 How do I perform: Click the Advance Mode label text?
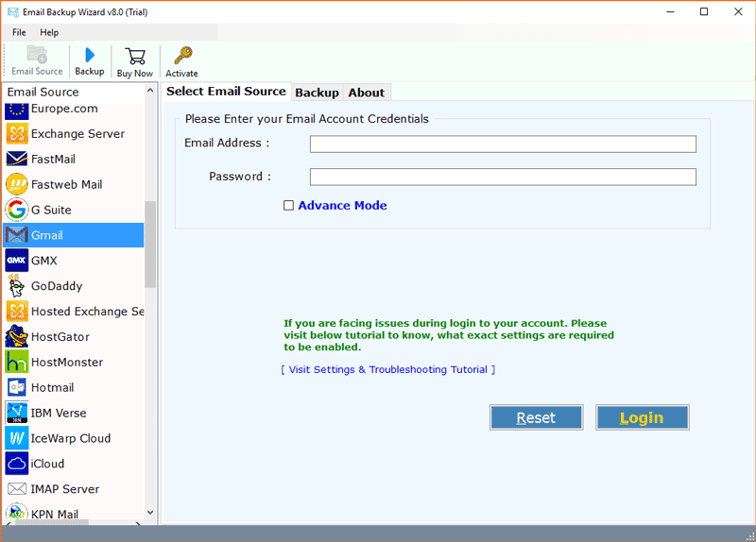(342, 205)
